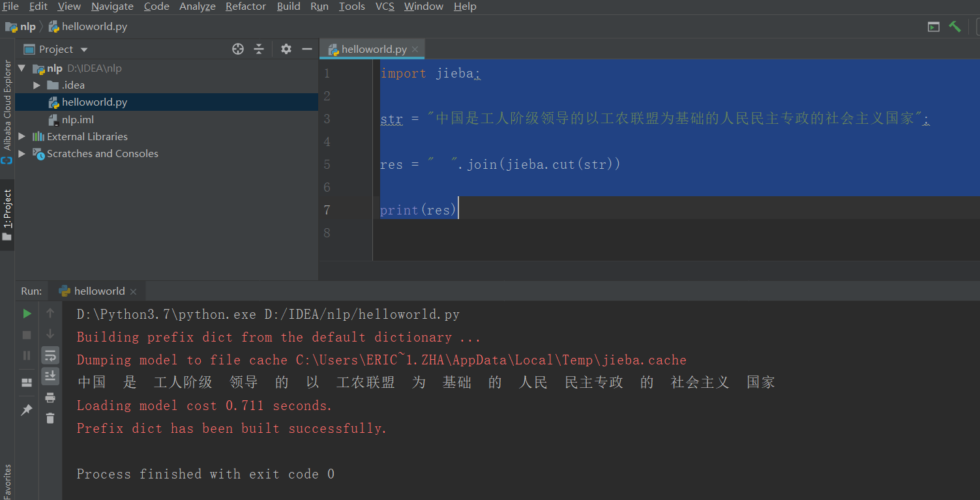The height and width of the screenshot is (500, 980).
Task: Close the helloworld Run tab
Action: pos(133,291)
